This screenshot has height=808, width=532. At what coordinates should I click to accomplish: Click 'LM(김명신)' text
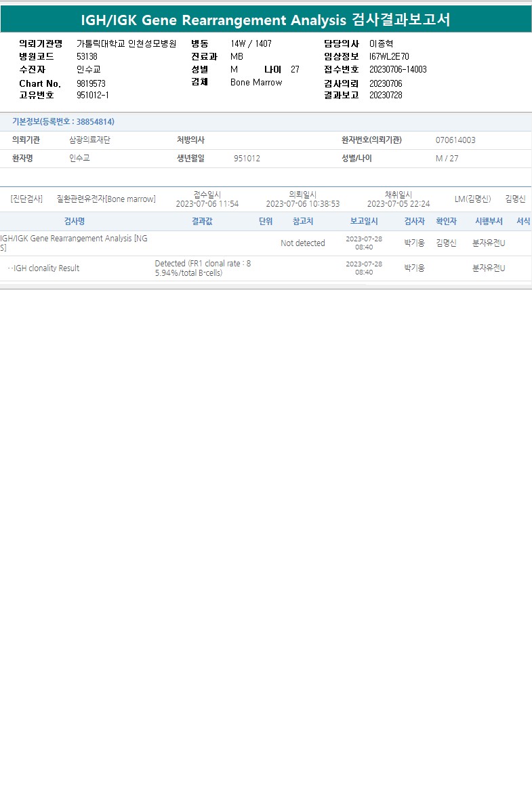[473, 199]
